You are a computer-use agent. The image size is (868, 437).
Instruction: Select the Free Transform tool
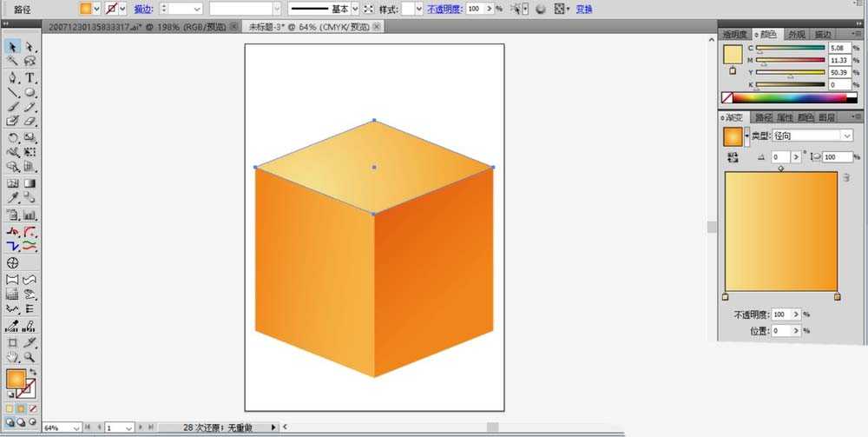click(x=30, y=152)
